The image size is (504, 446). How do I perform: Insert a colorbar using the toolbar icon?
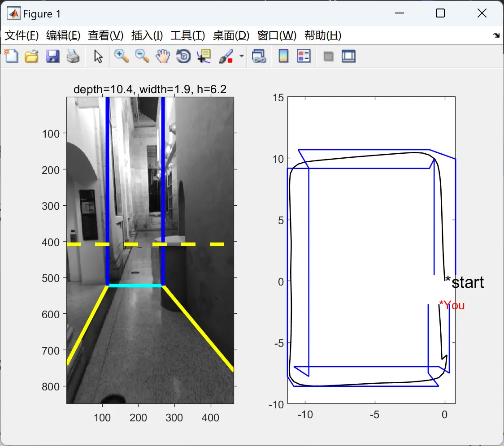tap(283, 56)
